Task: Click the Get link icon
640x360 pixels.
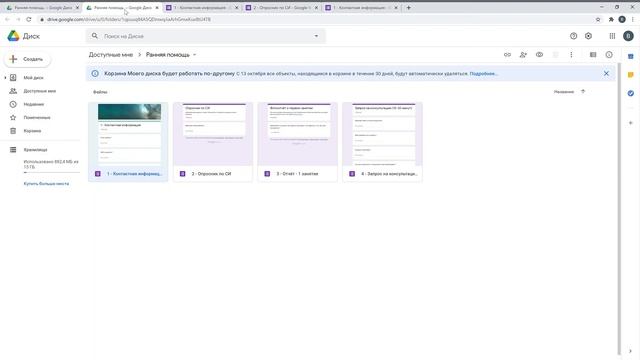Action: click(507, 55)
